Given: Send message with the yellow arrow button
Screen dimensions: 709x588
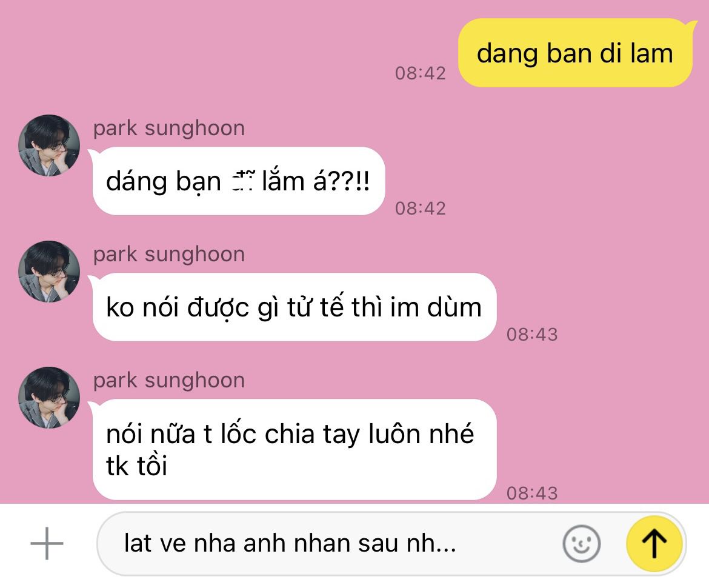Looking at the screenshot, I should [654, 544].
